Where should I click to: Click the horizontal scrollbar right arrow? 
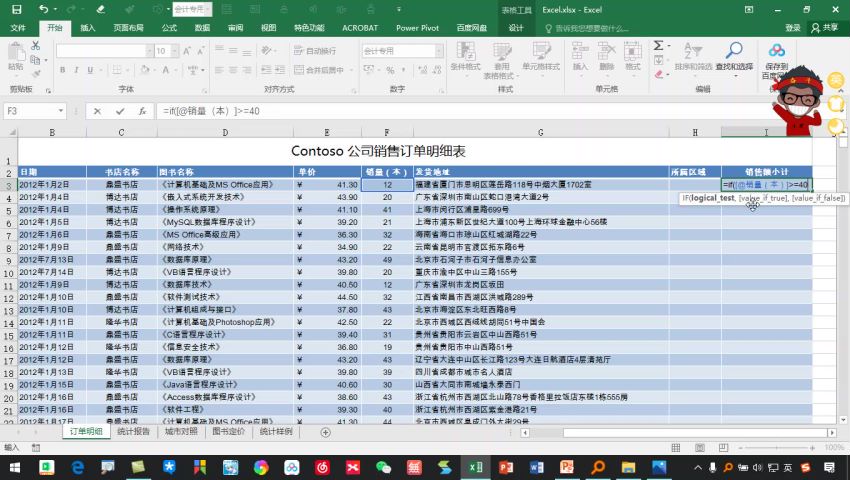click(x=832, y=432)
